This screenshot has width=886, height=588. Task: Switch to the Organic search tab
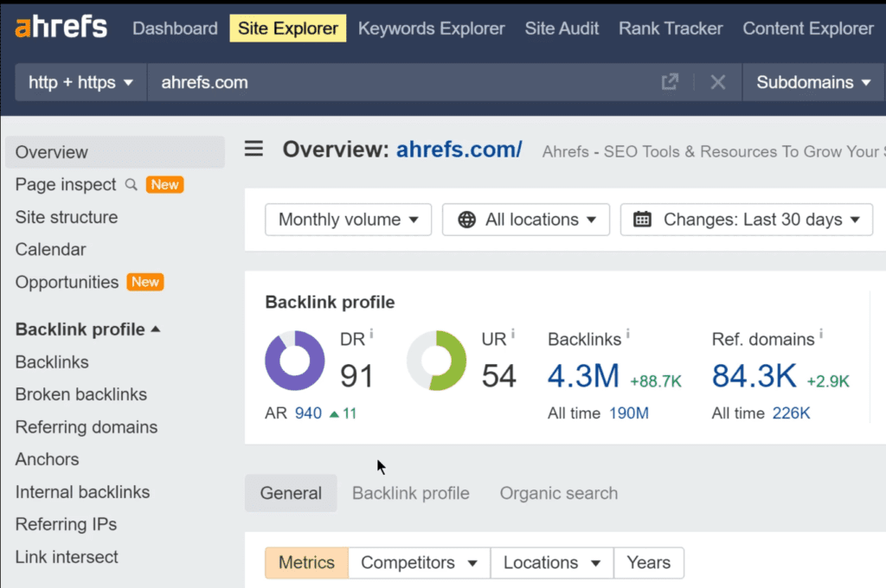[559, 493]
